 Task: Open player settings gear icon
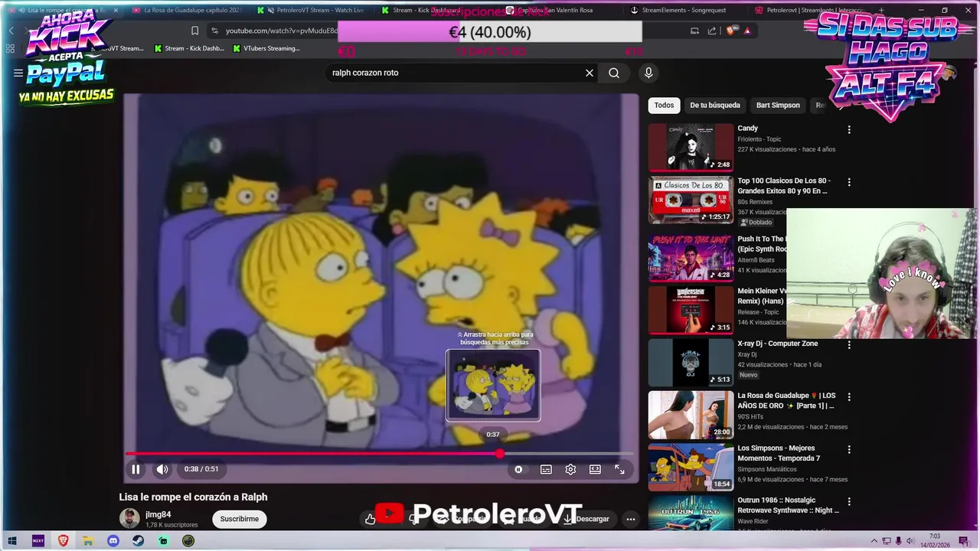pyautogui.click(x=570, y=469)
